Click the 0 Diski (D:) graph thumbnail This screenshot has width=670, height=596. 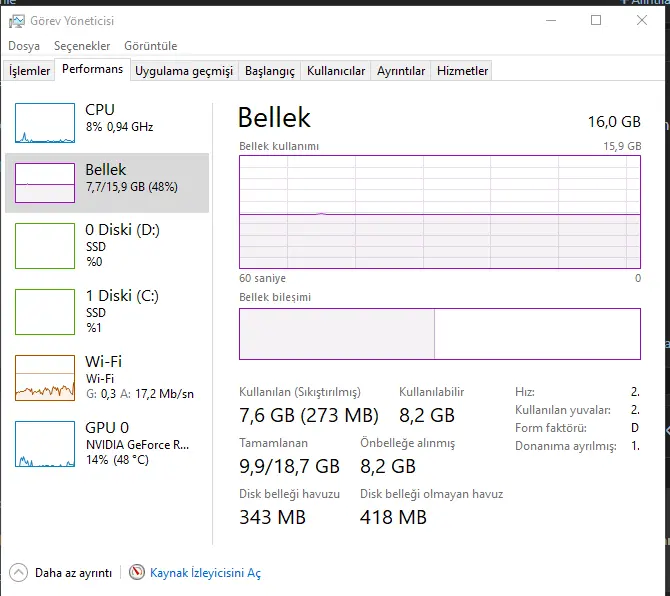(45, 246)
